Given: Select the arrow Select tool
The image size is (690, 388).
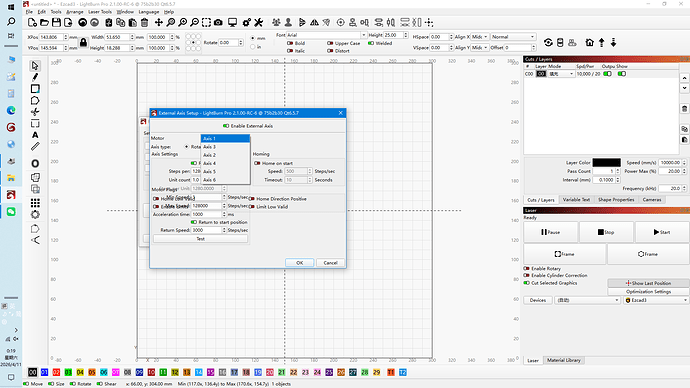Looking at the screenshot, I should [35, 66].
